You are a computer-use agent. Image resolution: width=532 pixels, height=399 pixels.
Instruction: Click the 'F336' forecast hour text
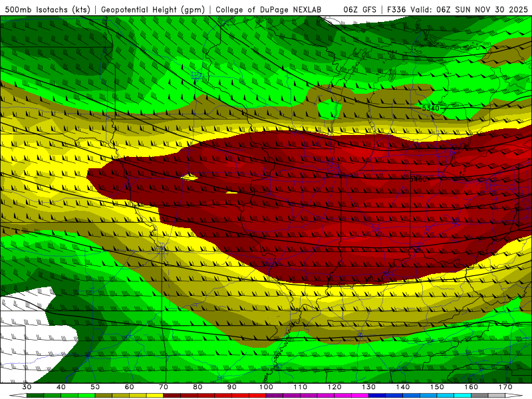[396, 9]
